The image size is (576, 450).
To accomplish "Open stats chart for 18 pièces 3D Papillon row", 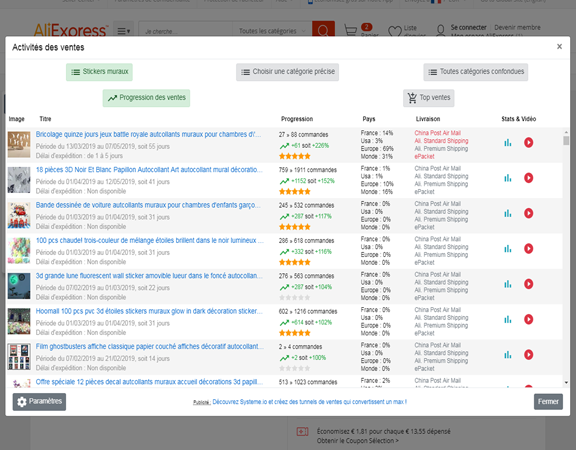I will click(x=508, y=178).
